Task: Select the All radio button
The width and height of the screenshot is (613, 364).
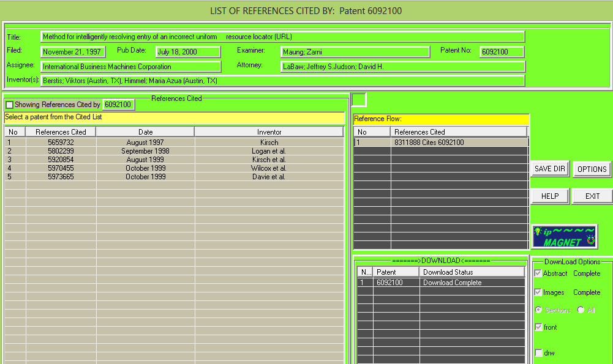Action: click(581, 310)
